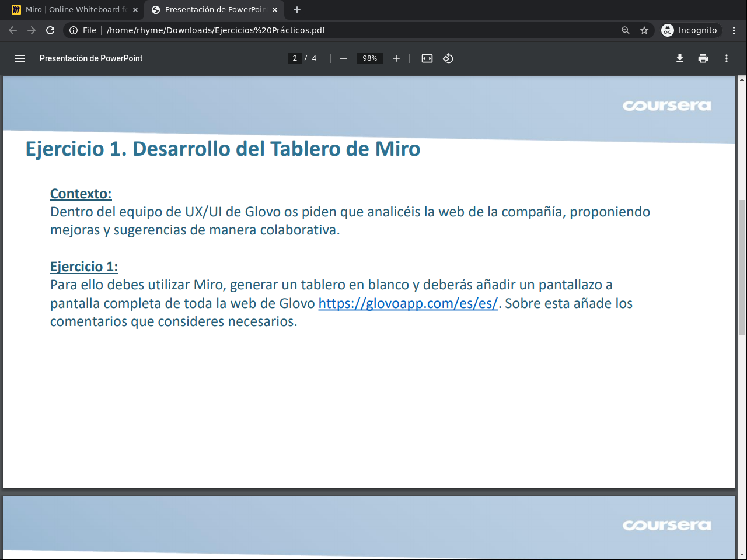Open the PDF viewer more actions menu
The width and height of the screenshot is (747, 560).
coord(727,58)
